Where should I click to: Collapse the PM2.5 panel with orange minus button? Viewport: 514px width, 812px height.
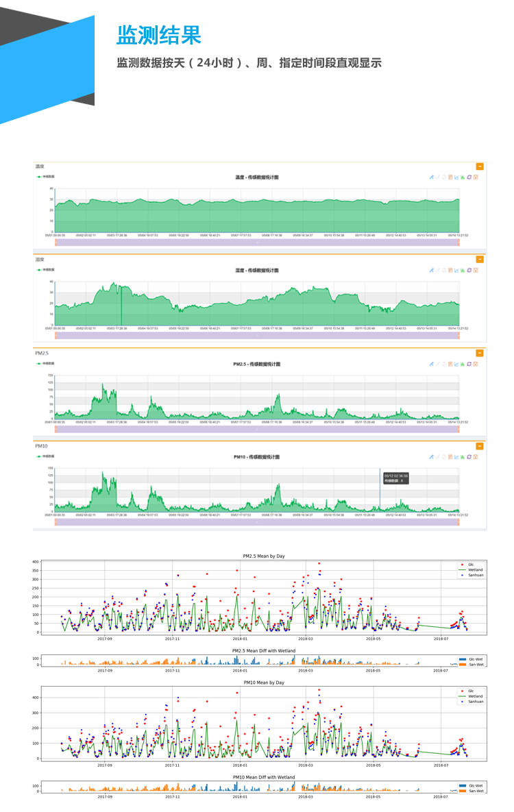480,353
